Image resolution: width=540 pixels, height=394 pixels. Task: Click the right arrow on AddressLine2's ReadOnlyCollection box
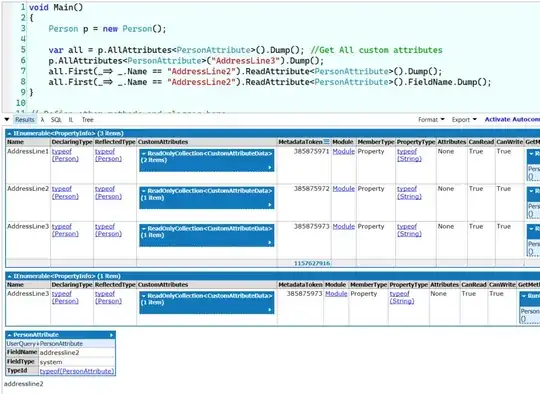point(270,205)
